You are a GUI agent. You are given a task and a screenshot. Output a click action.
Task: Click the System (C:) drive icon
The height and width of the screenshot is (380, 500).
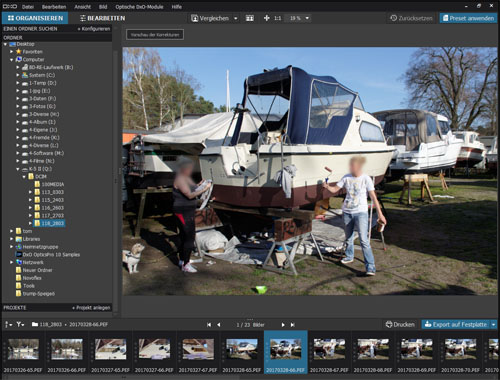(x=25, y=75)
